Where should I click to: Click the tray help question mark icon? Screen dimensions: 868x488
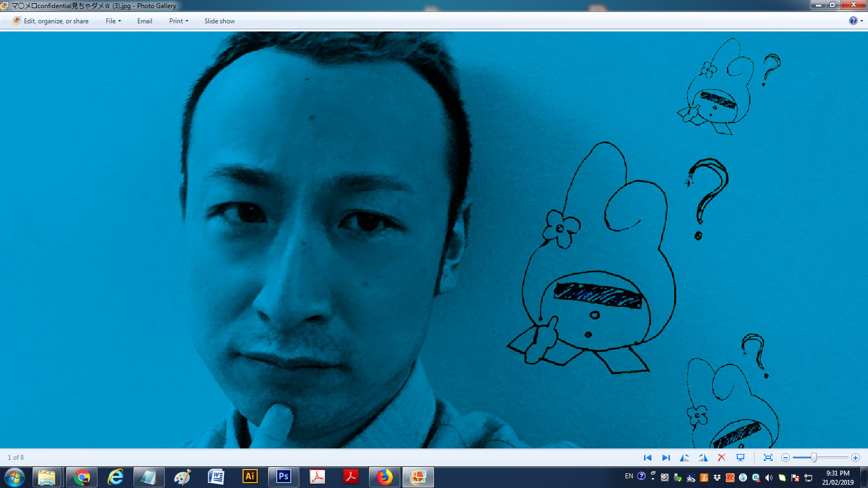641,476
